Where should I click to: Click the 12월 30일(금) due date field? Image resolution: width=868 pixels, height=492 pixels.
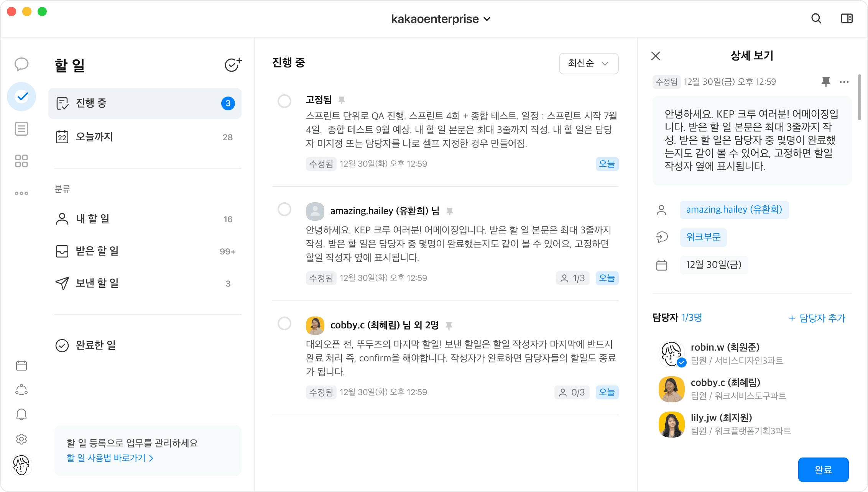tap(714, 265)
